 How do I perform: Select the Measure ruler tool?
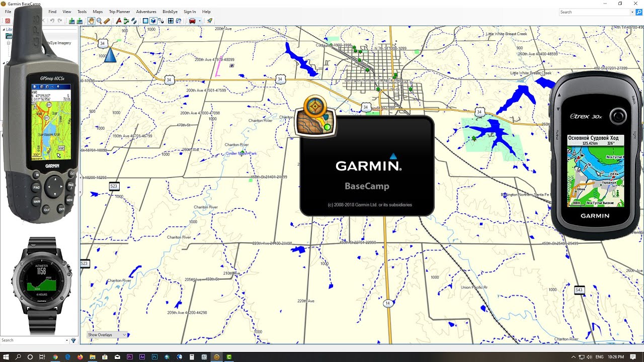click(107, 21)
